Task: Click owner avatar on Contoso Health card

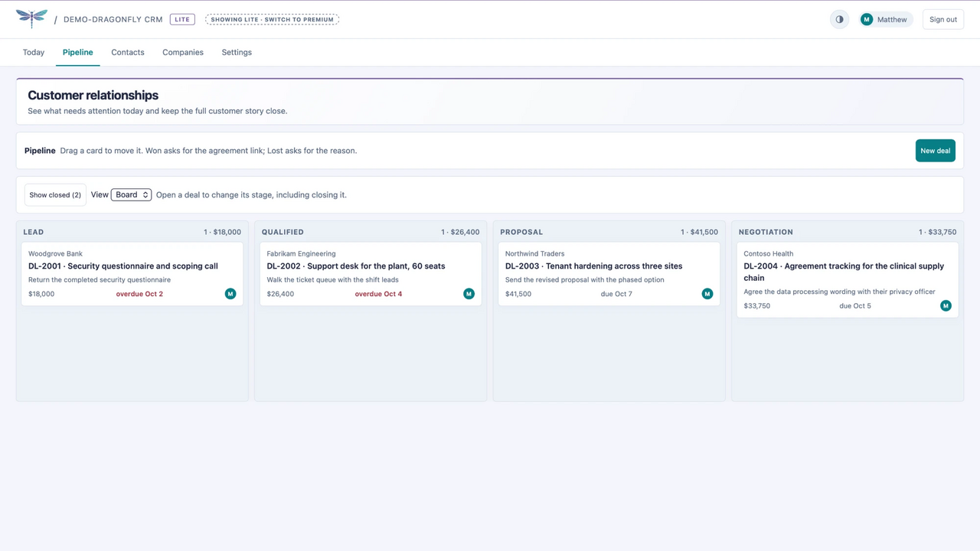Action: [x=946, y=306]
